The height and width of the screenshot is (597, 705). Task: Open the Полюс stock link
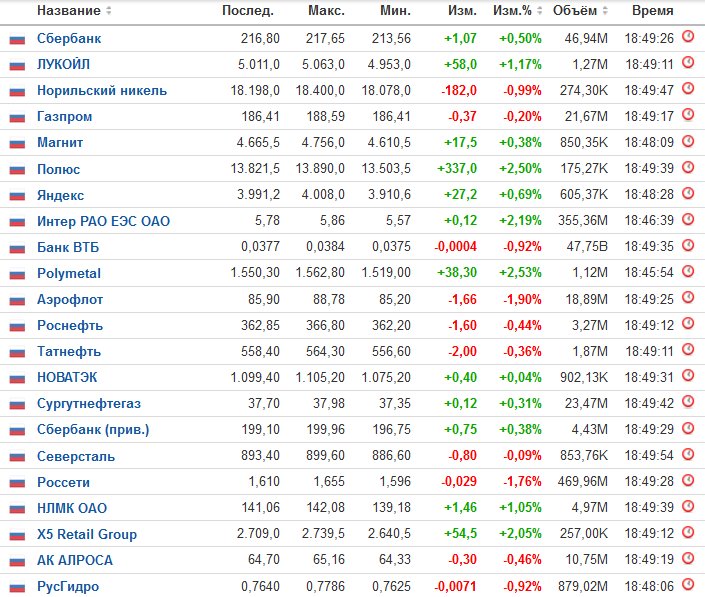(x=58, y=169)
